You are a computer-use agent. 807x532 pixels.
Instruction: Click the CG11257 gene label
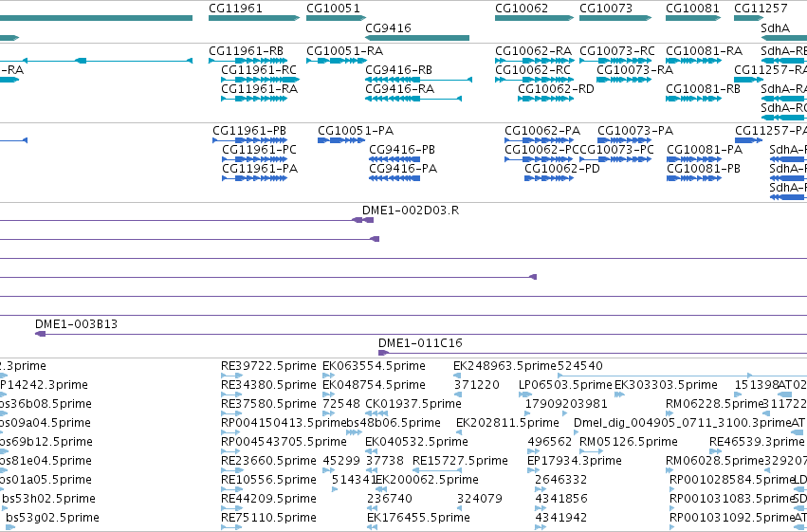761,9
